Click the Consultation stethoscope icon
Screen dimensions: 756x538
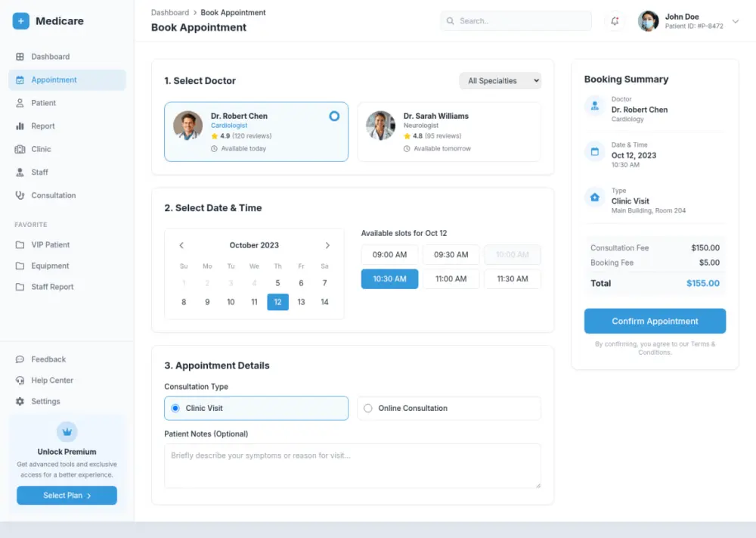pyautogui.click(x=20, y=195)
